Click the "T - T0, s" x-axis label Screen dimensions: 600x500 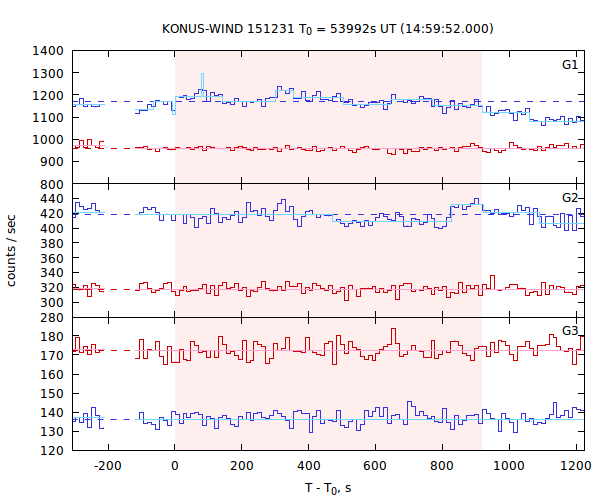click(328, 488)
